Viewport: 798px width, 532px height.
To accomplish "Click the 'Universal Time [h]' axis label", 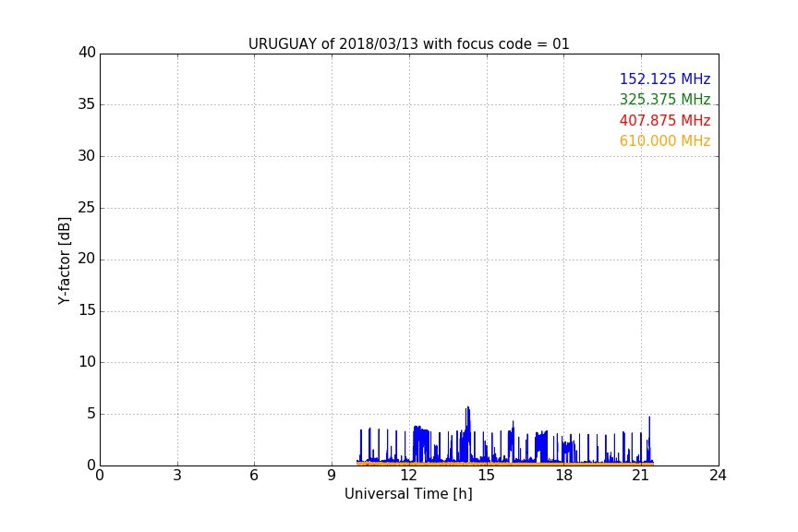I will (408, 494).
